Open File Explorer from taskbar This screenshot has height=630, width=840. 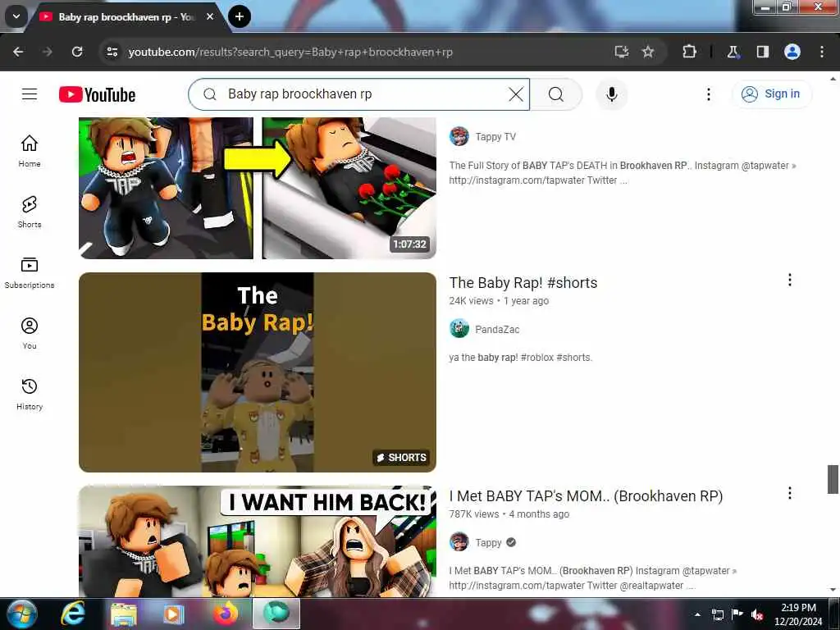pos(123,614)
